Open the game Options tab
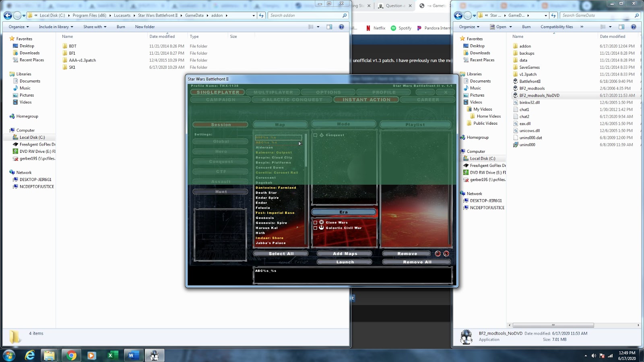The image size is (644, 362). [x=328, y=92]
